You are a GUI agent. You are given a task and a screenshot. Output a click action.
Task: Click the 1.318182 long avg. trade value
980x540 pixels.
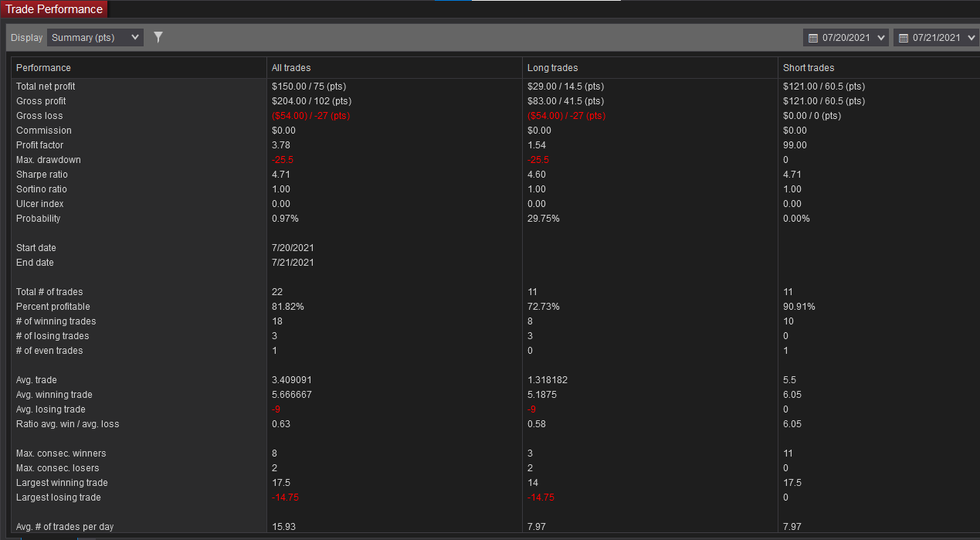pyautogui.click(x=548, y=380)
